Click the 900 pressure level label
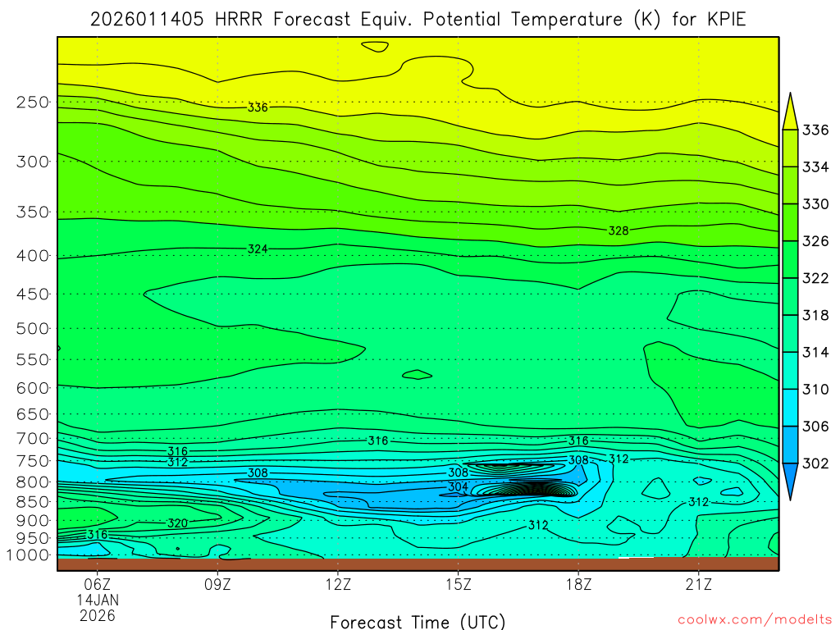840x630 pixels. 33,520
